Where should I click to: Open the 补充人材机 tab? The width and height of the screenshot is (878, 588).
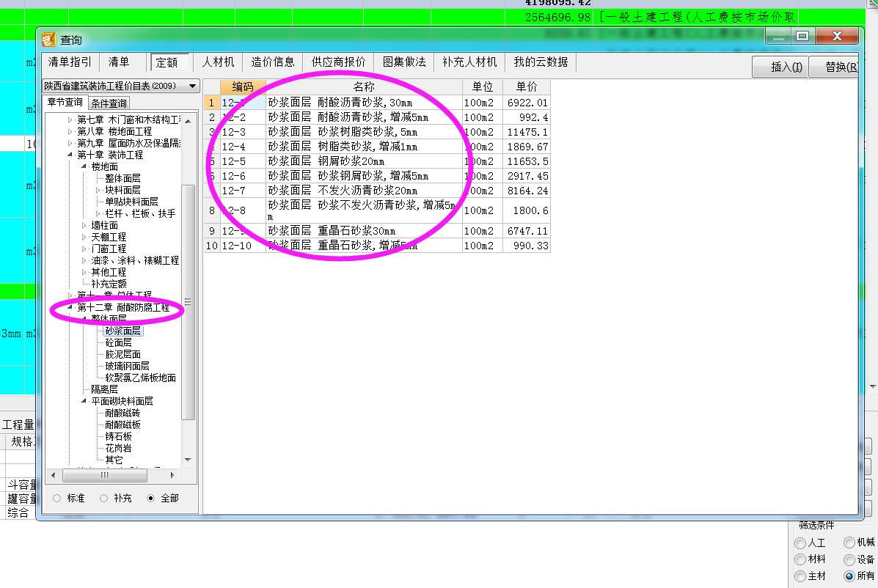point(469,62)
